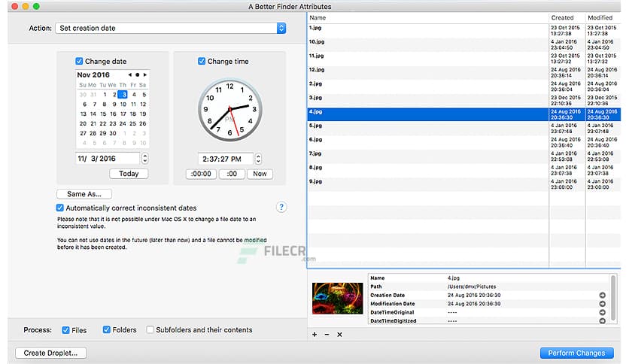The height and width of the screenshot is (364, 629).
Task: Go to previous month in calendar
Action: pos(129,75)
